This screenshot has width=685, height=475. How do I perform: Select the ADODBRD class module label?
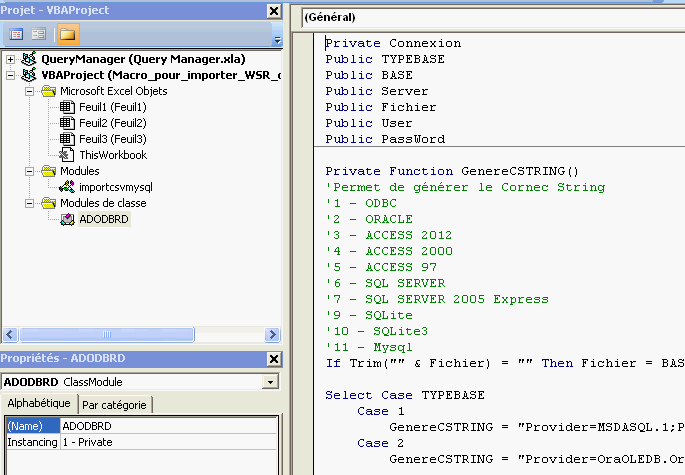(x=104, y=219)
